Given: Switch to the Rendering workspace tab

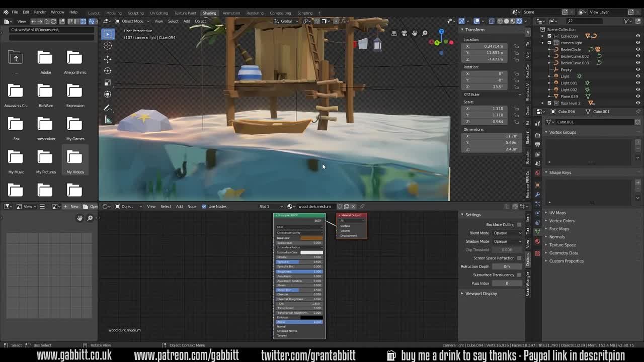Looking at the screenshot, I should click(255, 13).
